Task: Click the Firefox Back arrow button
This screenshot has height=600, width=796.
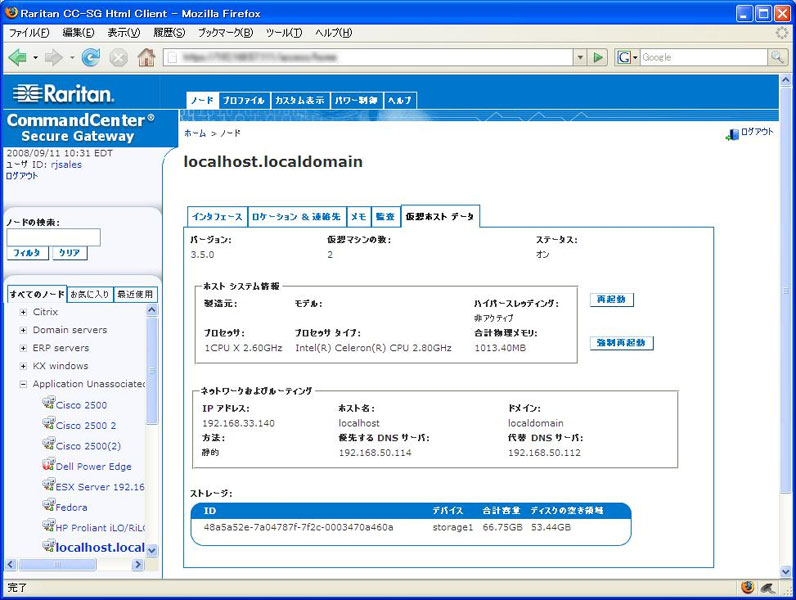Action: [17, 57]
